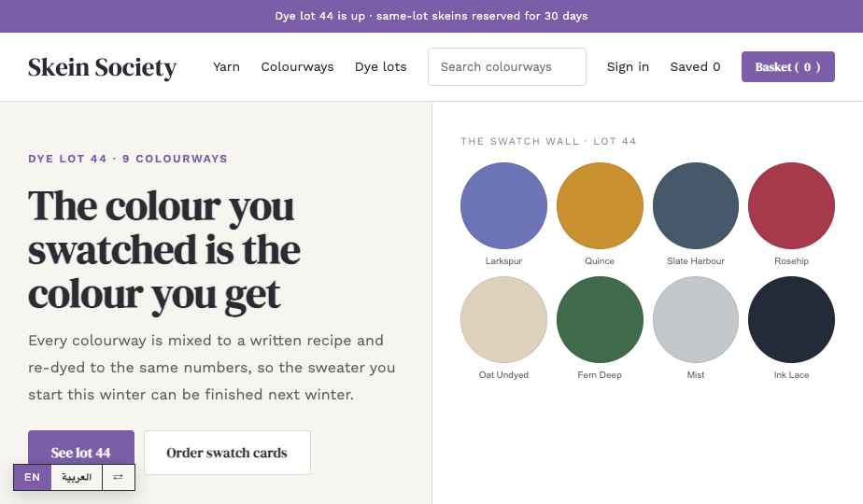
Task: Focus the Search colourways field
Action: pyautogui.click(x=507, y=66)
